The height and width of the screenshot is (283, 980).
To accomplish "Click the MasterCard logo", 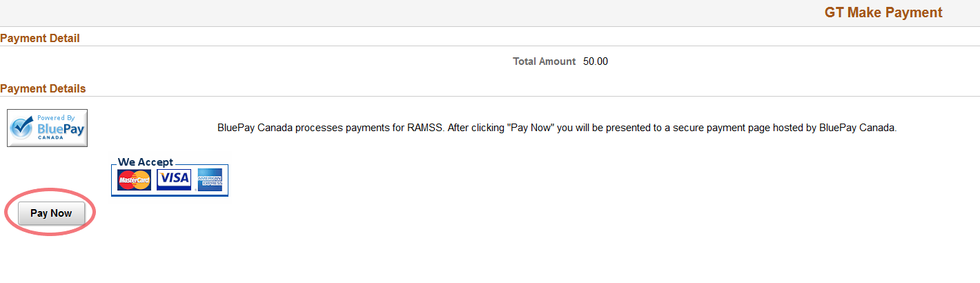I will (x=134, y=180).
